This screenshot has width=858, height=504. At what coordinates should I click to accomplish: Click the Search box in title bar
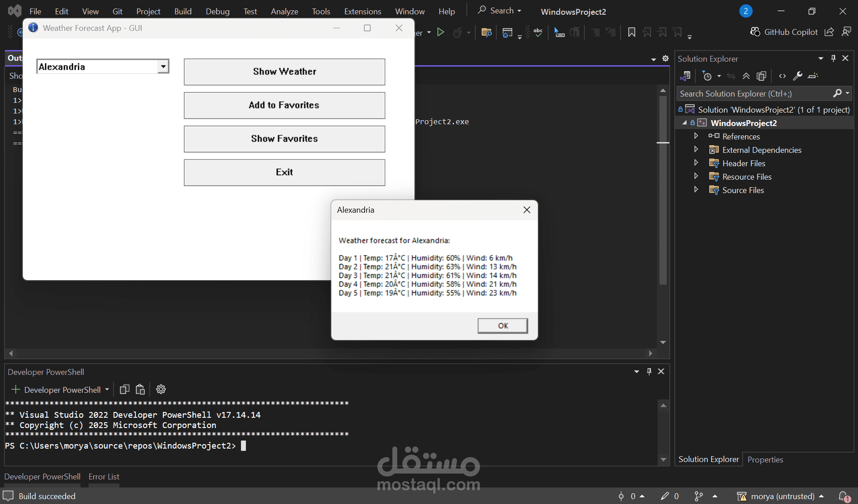[x=499, y=11]
